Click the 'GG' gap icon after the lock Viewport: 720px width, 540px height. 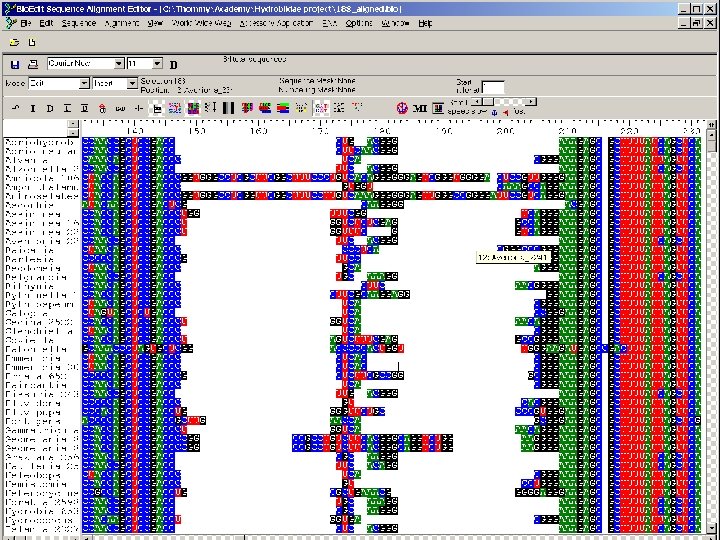[120, 108]
